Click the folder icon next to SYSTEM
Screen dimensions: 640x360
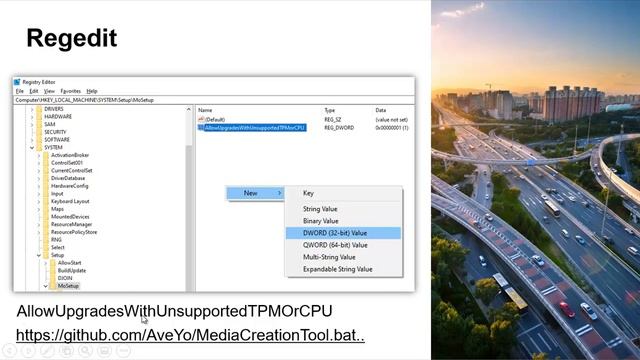coord(39,147)
